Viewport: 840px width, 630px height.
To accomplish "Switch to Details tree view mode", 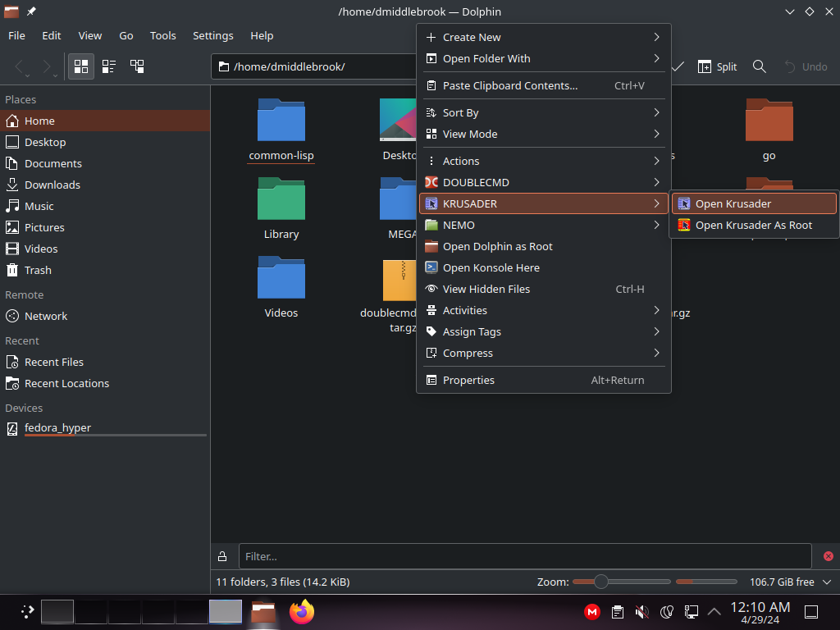I will click(x=137, y=66).
